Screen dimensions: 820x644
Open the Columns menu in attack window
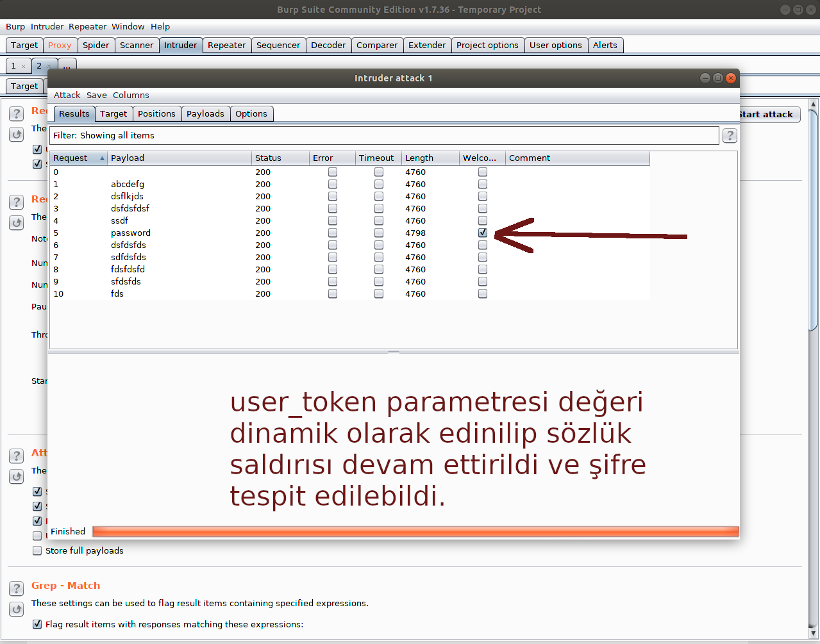point(131,95)
